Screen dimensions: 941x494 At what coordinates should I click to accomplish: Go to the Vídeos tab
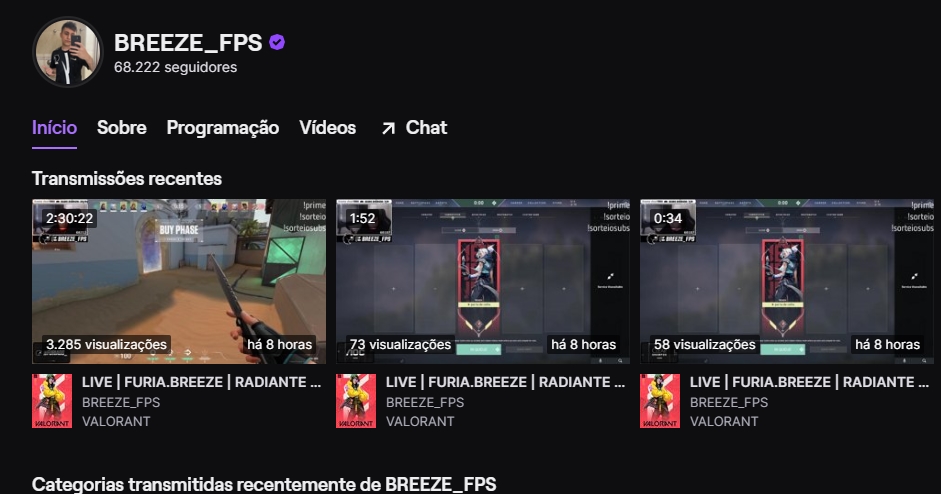[x=328, y=128]
